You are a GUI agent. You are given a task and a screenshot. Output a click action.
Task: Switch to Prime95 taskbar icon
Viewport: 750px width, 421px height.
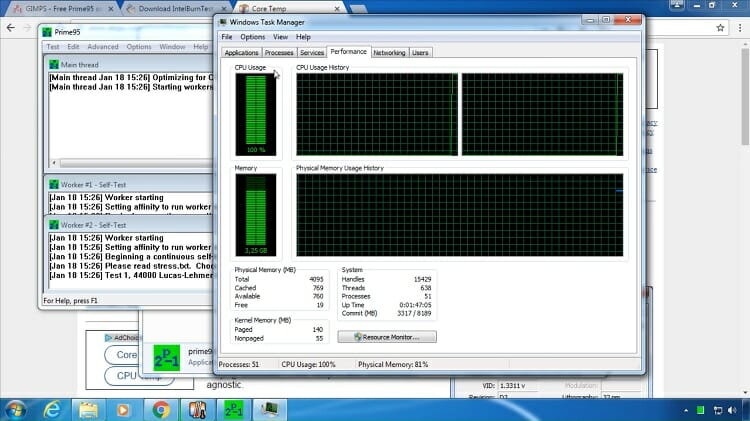click(x=234, y=410)
